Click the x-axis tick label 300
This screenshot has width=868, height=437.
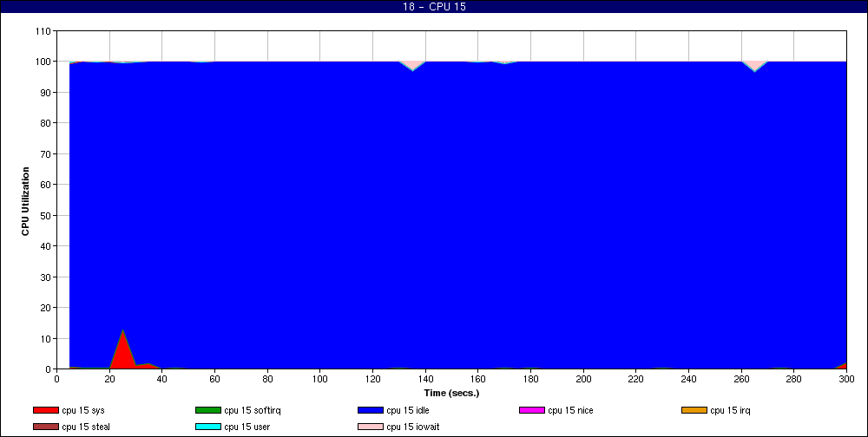click(846, 379)
